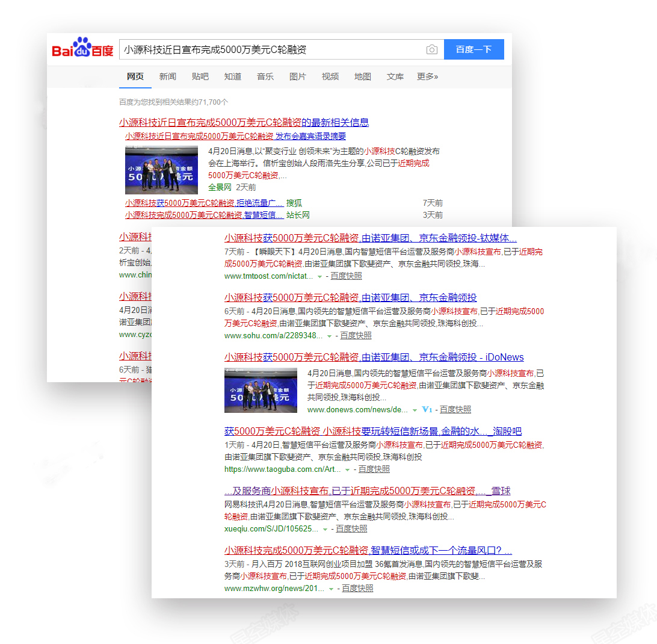
Task: Open the result title ending with 雪球
Action: click(x=368, y=491)
